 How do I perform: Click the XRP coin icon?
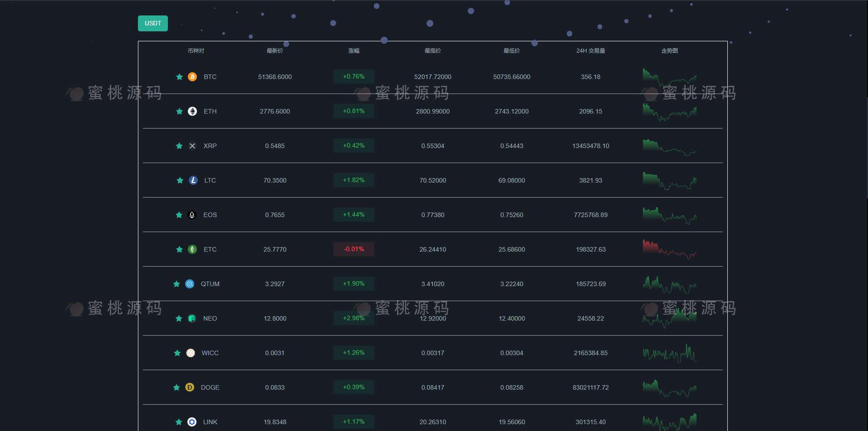tap(192, 146)
